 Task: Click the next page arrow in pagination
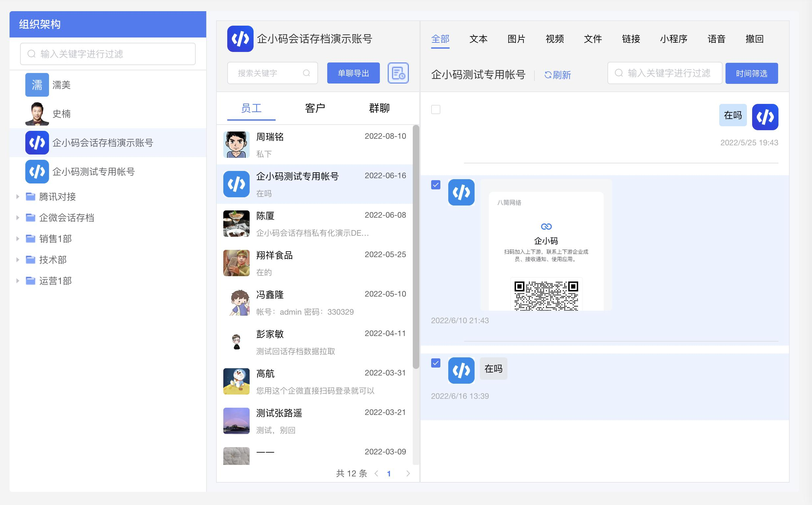[x=408, y=473]
